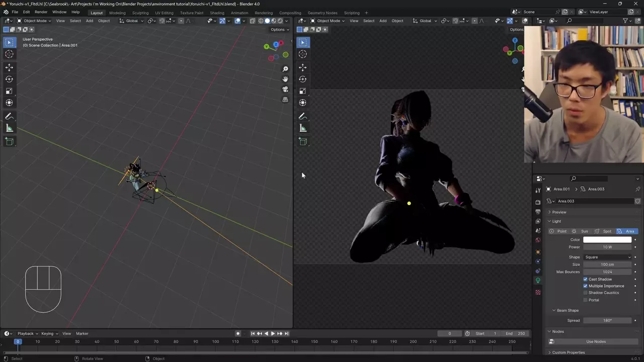
Task: Disable the Cast Shadow checkbox
Action: tap(585, 279)
